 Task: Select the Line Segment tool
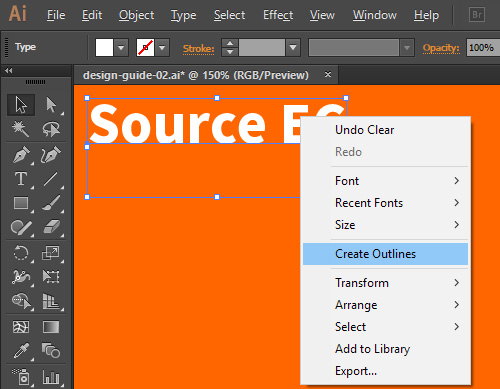tap(51, 179)
